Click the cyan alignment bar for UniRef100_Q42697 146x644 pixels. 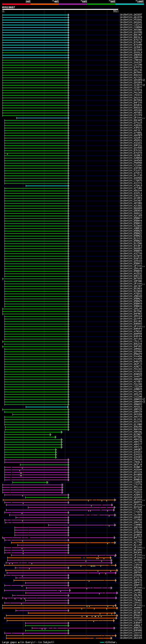pos(36,15)
